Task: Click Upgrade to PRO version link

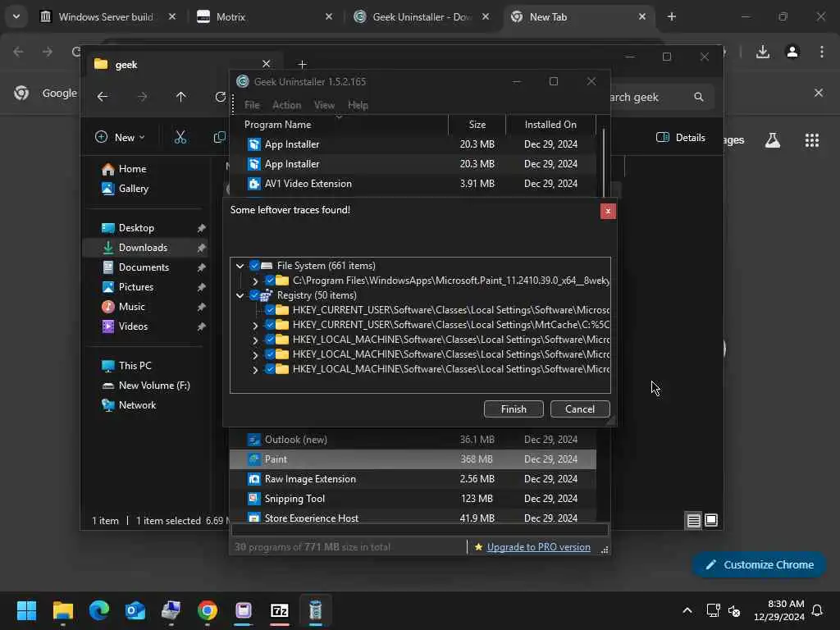Action: pos(538,547)
